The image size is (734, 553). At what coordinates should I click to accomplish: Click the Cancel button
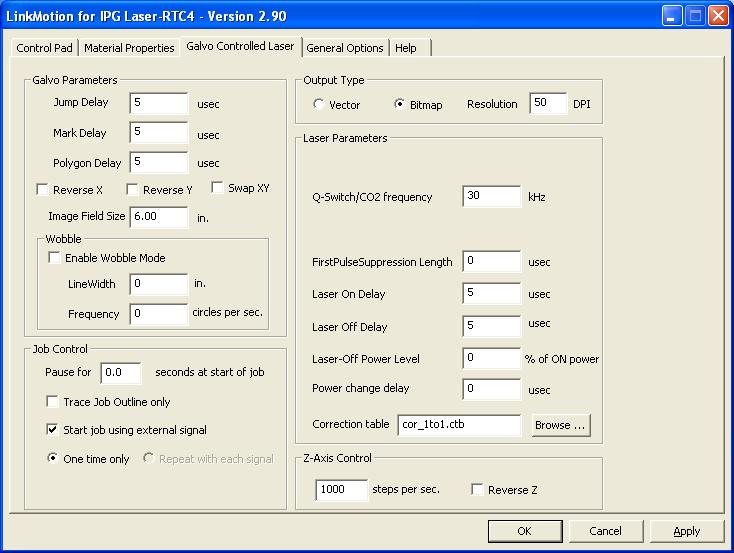click(606, 531)
